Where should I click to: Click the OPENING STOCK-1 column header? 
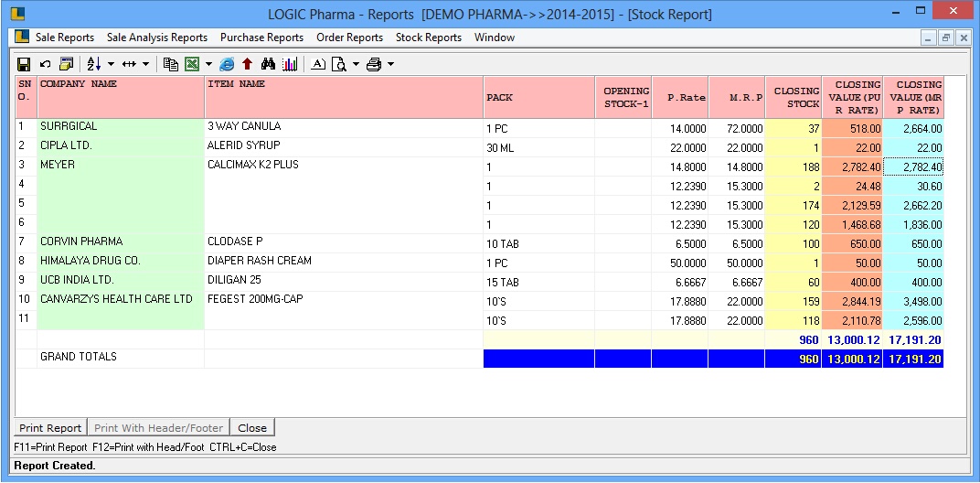pyautogui.click(x=623, y=97)
